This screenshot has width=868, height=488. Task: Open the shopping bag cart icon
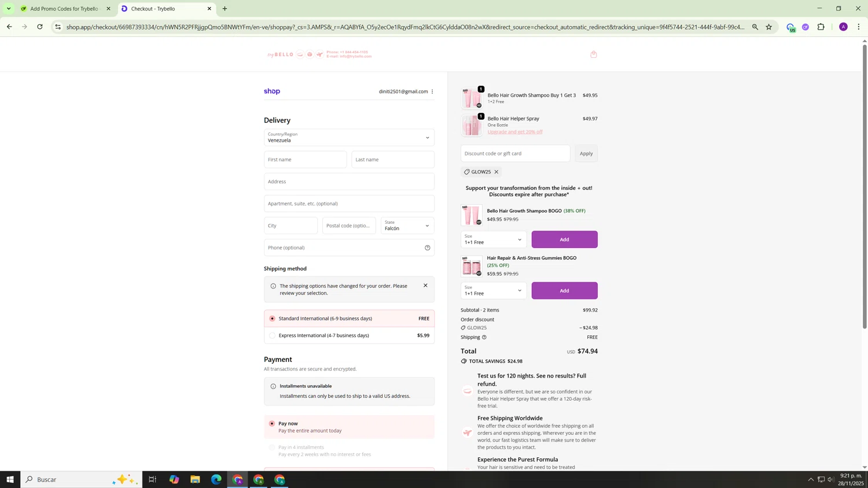[593, 54]
